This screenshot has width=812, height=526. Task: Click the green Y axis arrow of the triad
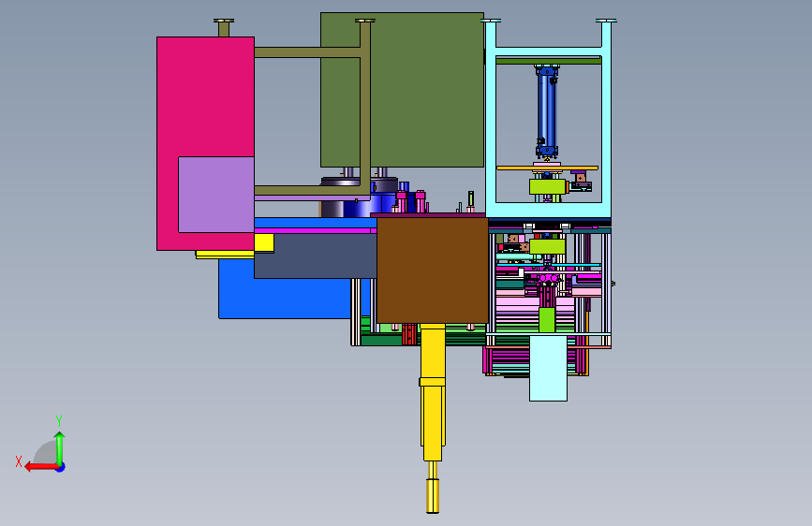point(60,447)
